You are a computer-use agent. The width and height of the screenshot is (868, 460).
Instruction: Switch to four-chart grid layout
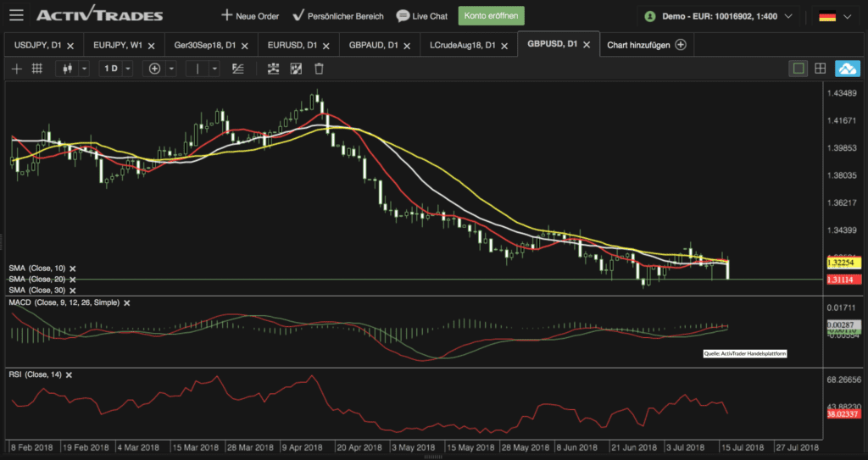coord(821,69)
